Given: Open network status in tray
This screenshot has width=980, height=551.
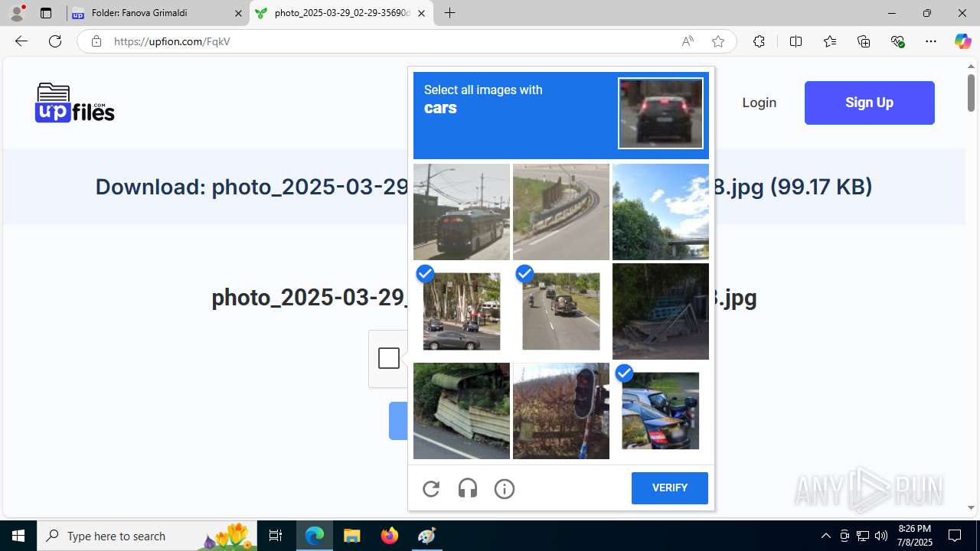Looking at the screenshot, I should coord(863,536).
